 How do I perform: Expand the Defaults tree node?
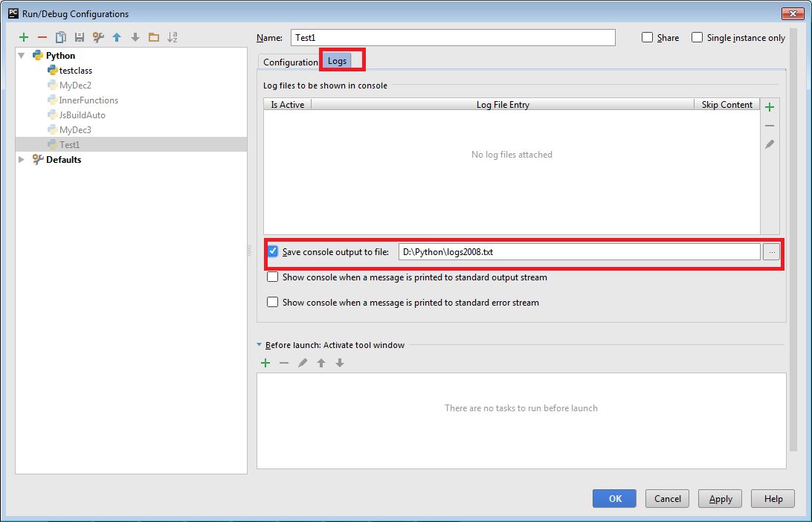coord(22,159)
